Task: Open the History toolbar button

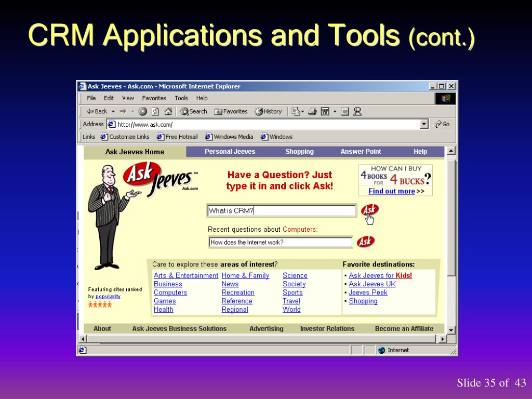Action: pyautogui.click(x=269, y=111)
